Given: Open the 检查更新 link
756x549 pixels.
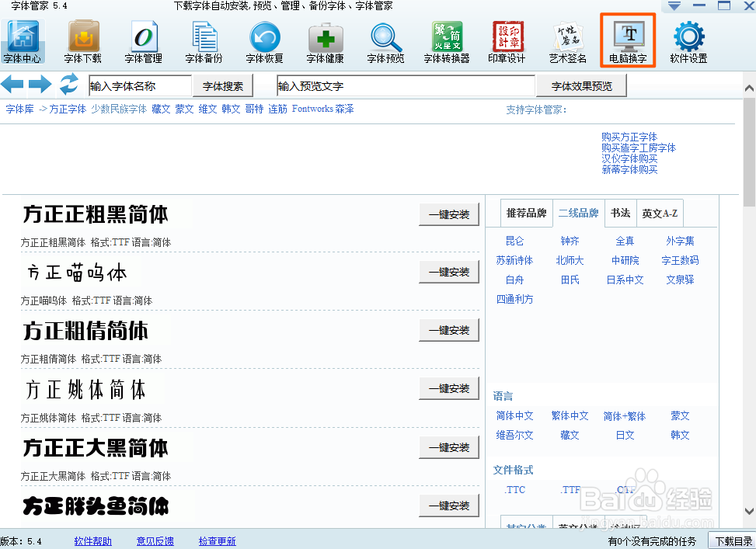Looking at the screenshot, I should pos(218,541).
